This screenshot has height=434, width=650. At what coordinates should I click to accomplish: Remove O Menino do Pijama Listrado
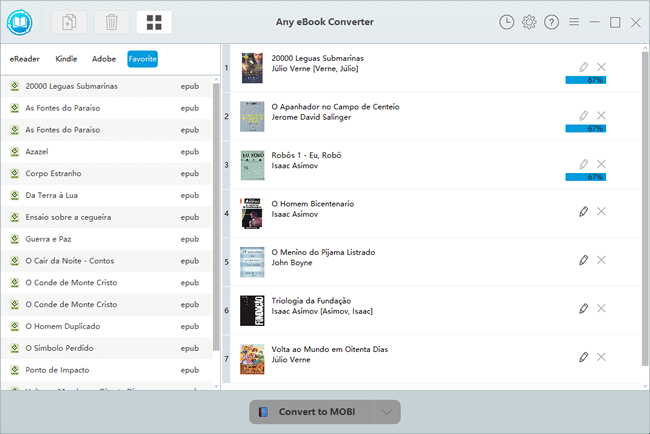click(x=601, y=260)
